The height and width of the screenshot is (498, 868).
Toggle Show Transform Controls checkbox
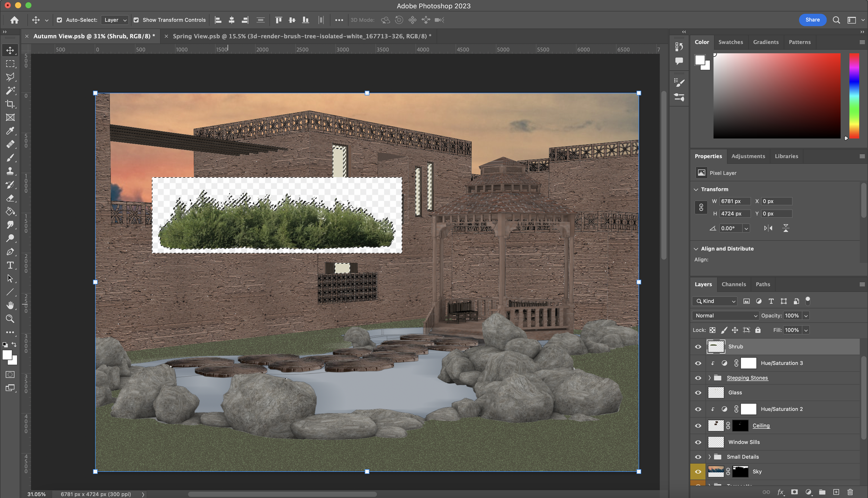tap(136, 20)
